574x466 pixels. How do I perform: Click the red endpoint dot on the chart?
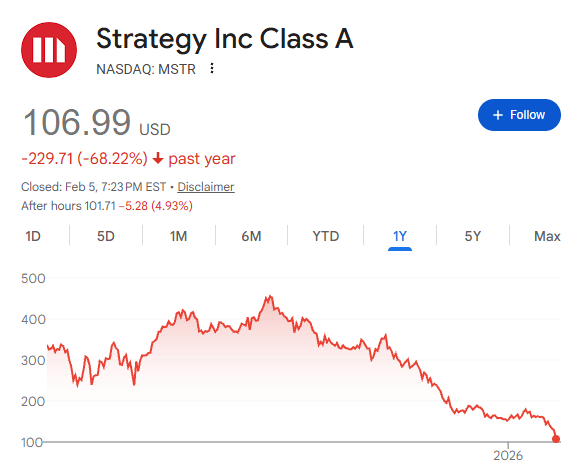click(556, 439)
